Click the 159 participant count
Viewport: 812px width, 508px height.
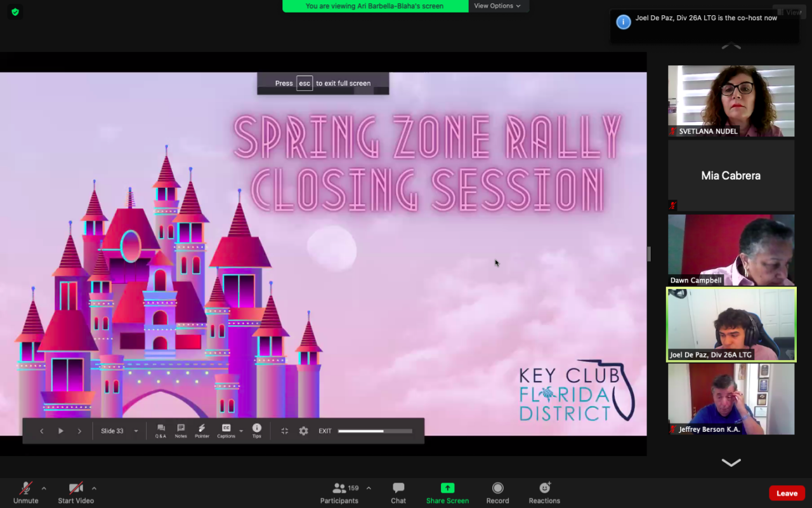pos(353,488)
